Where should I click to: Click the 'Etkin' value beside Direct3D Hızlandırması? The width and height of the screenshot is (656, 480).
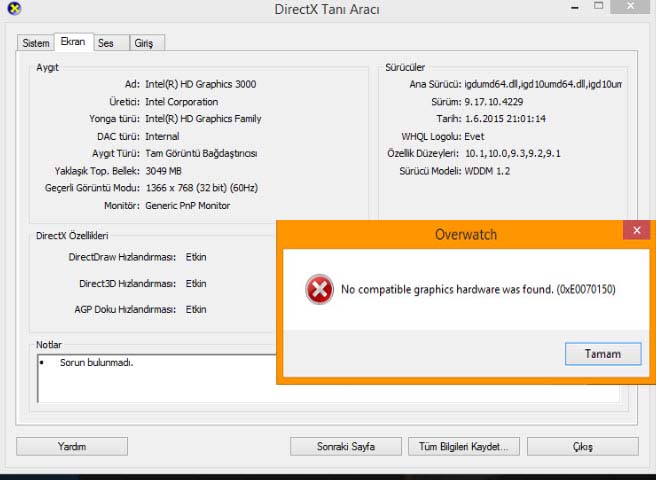tap(196, 284)
